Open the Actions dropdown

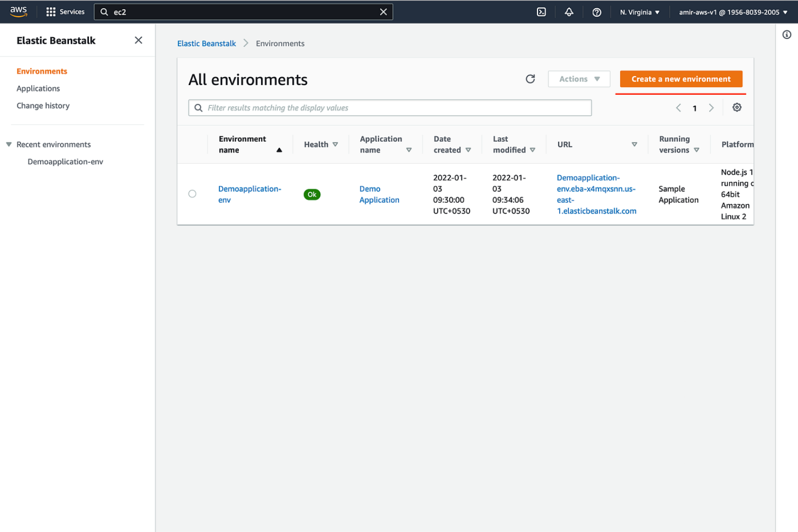579,79
